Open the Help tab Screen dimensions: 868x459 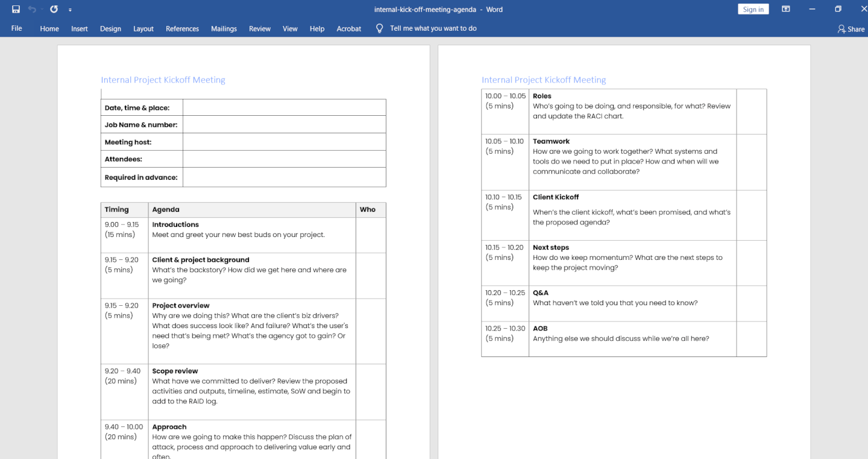click(x=317, y=28)
